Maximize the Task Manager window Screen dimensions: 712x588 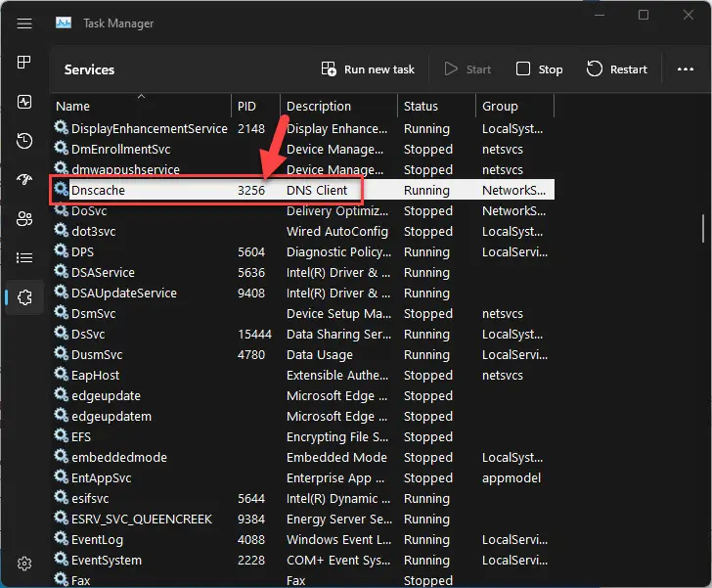pos(644,15)
